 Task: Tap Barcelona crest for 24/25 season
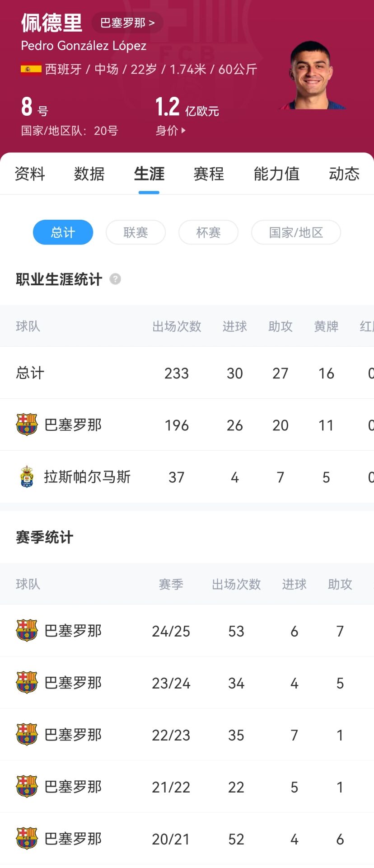pos(27,630)
